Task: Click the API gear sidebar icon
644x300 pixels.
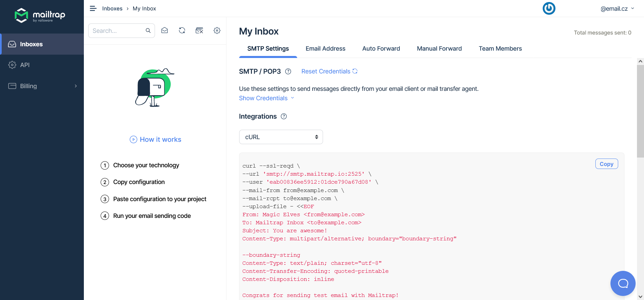Action: coord(12,65)
